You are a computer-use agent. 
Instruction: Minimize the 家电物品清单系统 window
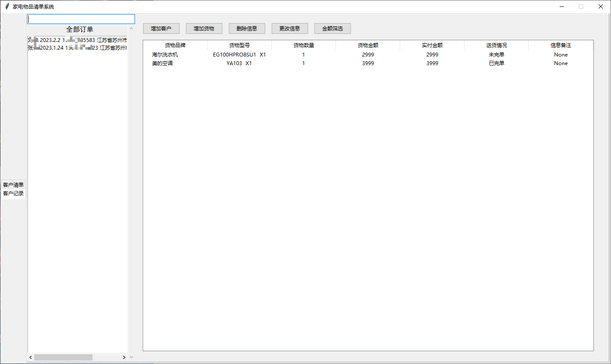tap(562, 6)
